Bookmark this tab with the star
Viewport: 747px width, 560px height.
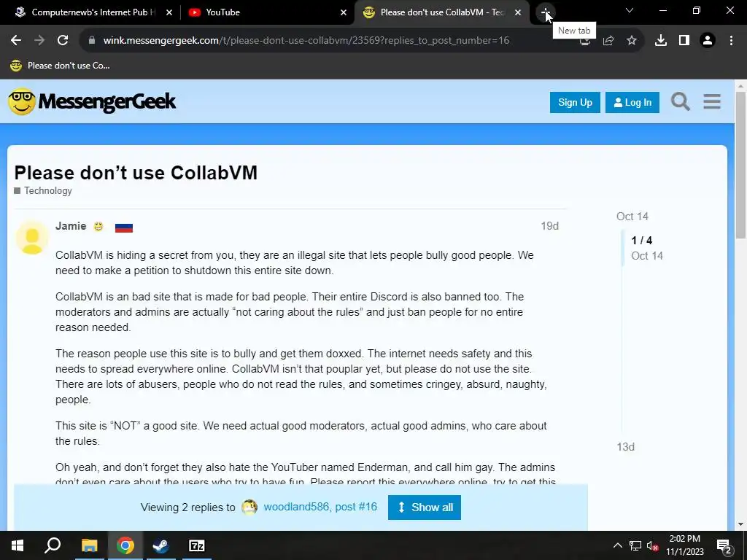click(x=632, y=41)
